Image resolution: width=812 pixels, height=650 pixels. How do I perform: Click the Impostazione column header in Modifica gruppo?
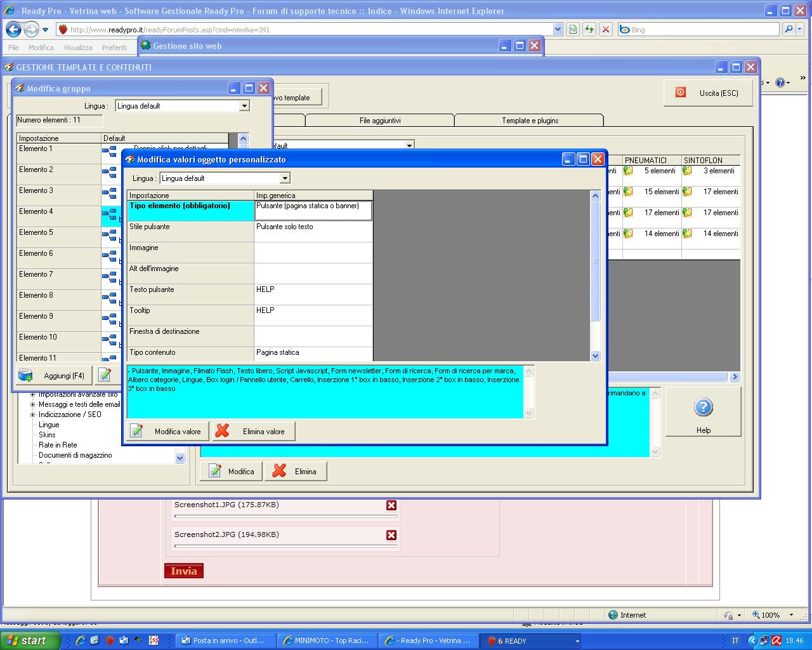pyautogui.click(x=59, y=138)
